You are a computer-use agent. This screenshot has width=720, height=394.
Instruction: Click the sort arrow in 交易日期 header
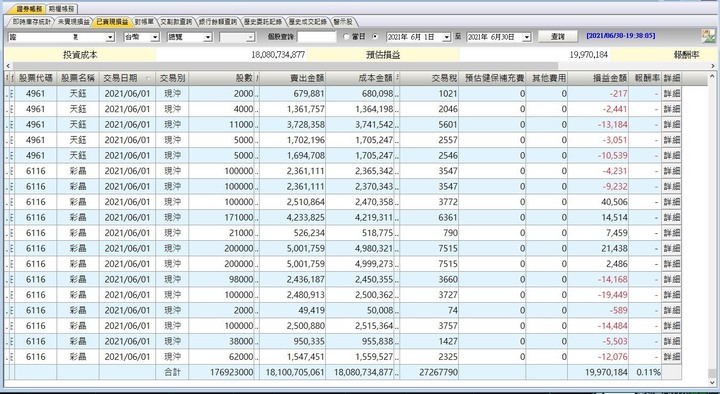coord(147,79)
